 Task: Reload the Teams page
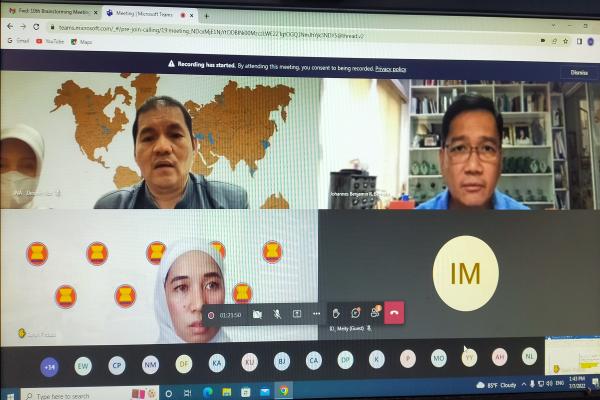pyautogui.click(x=36, y=27)
